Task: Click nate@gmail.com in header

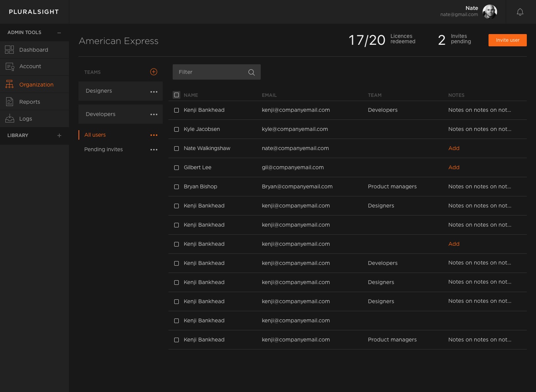Action: point(459,15)
